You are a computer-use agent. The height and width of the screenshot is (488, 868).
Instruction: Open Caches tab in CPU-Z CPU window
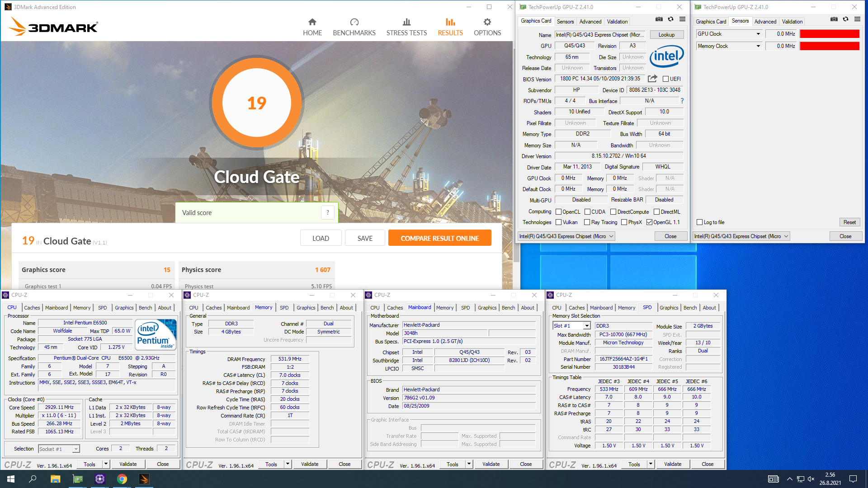click(32, 308)
